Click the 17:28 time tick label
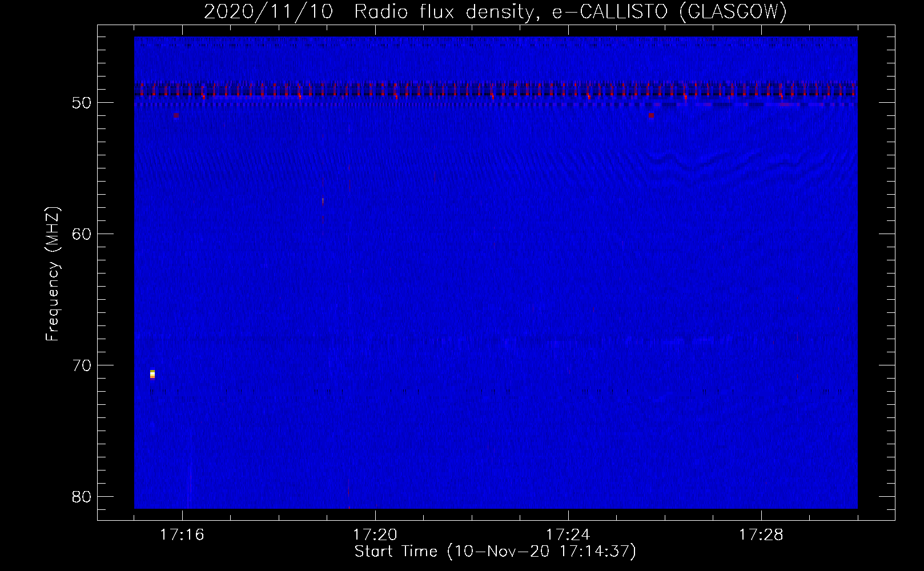 pyautogui.click(x=761, y=535)
